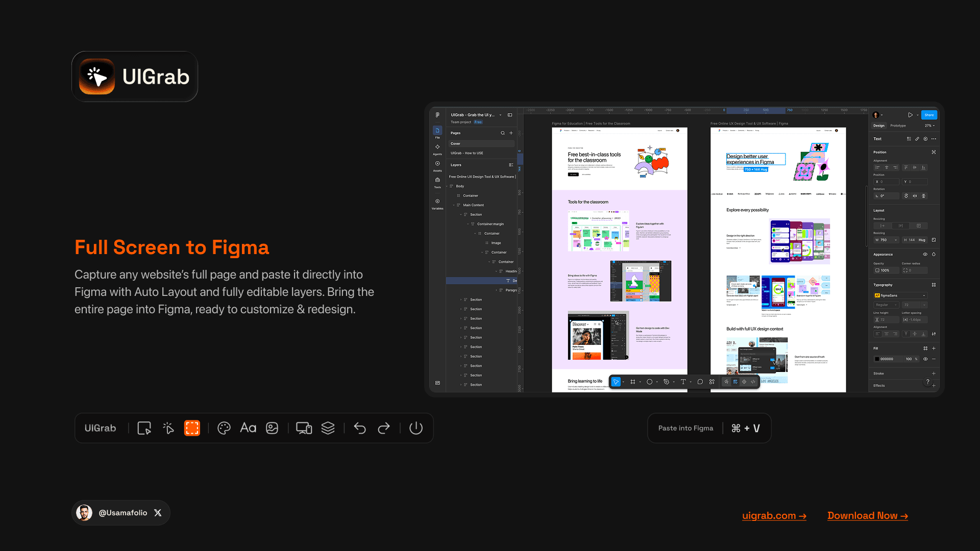Select the Comment tool in Figma toolbar
Image resolution: width=980 pixels, height=551 pixels.
pyautogui.click(x=700, y=382)
